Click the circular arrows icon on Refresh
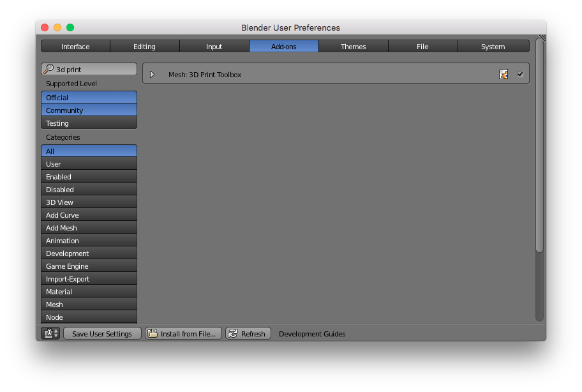582x392 pixels. click(x=233, y=333)
